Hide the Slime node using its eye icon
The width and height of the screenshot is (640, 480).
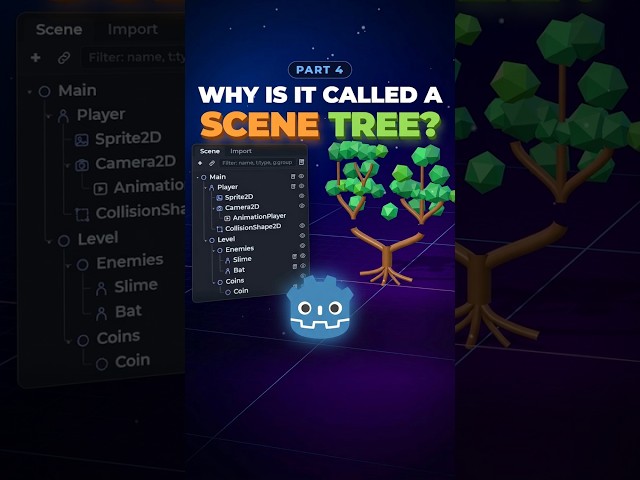point(303,256)
